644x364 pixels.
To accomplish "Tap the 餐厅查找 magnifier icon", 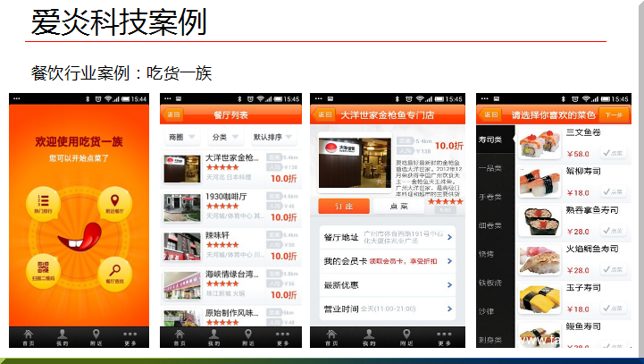I will [x=114, y=270].
